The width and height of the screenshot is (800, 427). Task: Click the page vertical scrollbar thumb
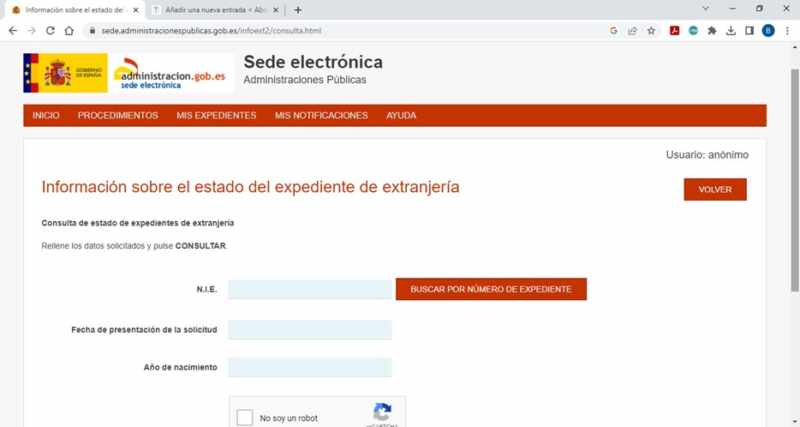794,180
